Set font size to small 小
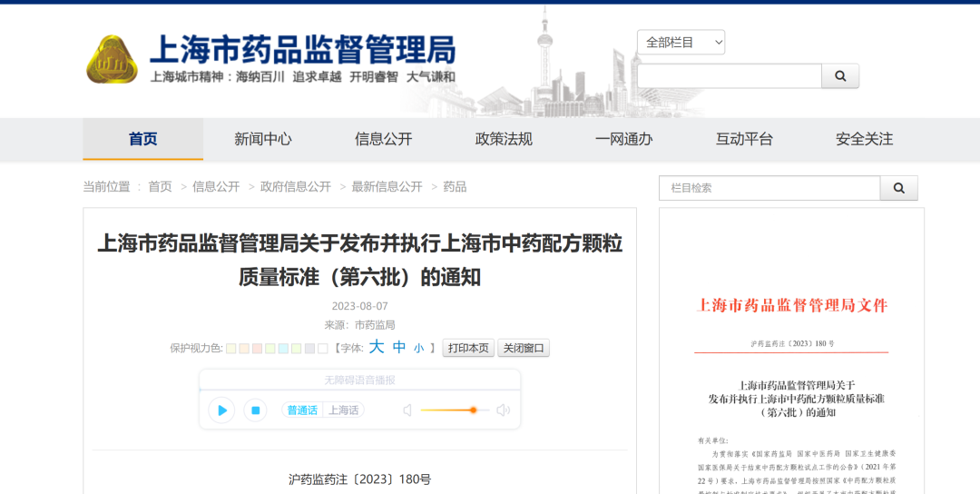 point(419,348)
